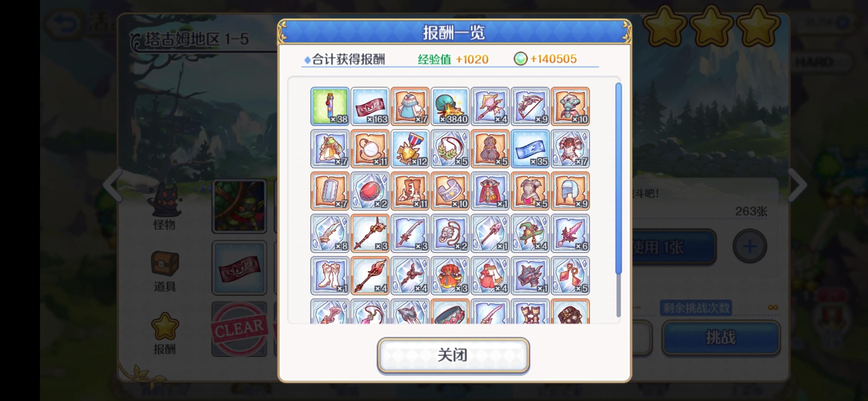Image resolution: width=868 pixels, height=401 pixels.
Task: Select the white boots item x1
Action: (330, 276)
